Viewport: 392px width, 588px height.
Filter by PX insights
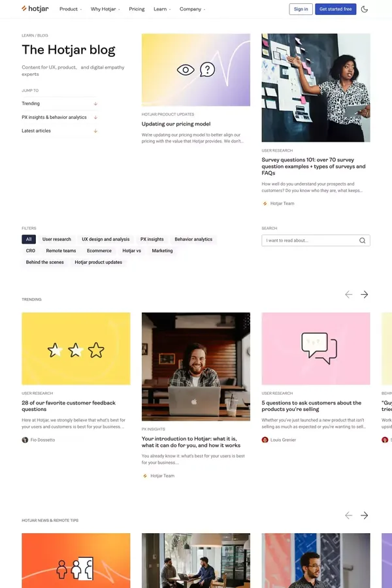(x=152, y=239)
